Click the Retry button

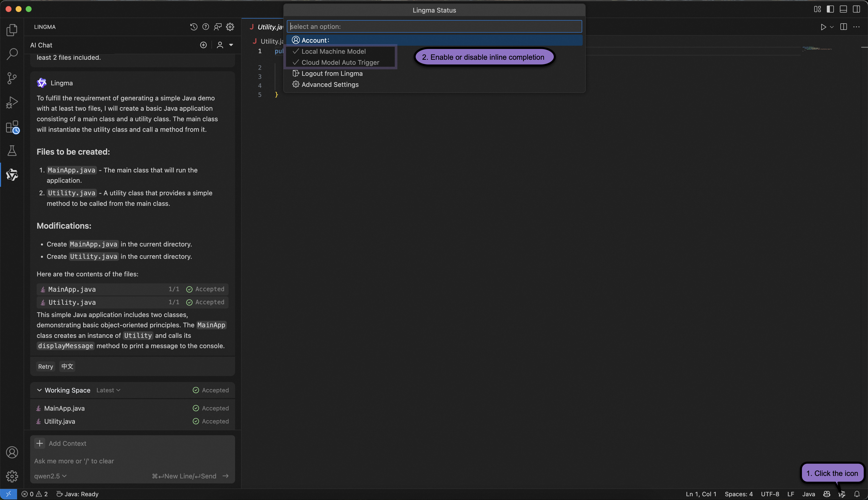pos(45,366)
